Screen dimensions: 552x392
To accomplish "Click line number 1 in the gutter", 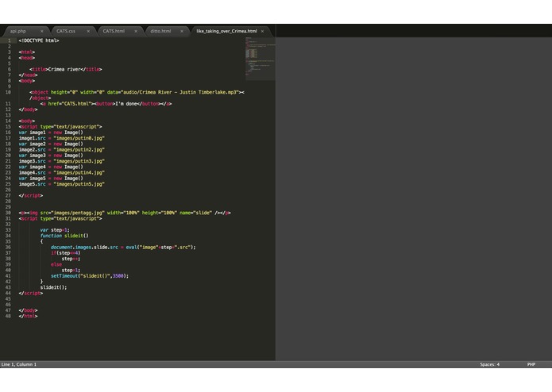I will pyautogui.click(x=10, y=40).
